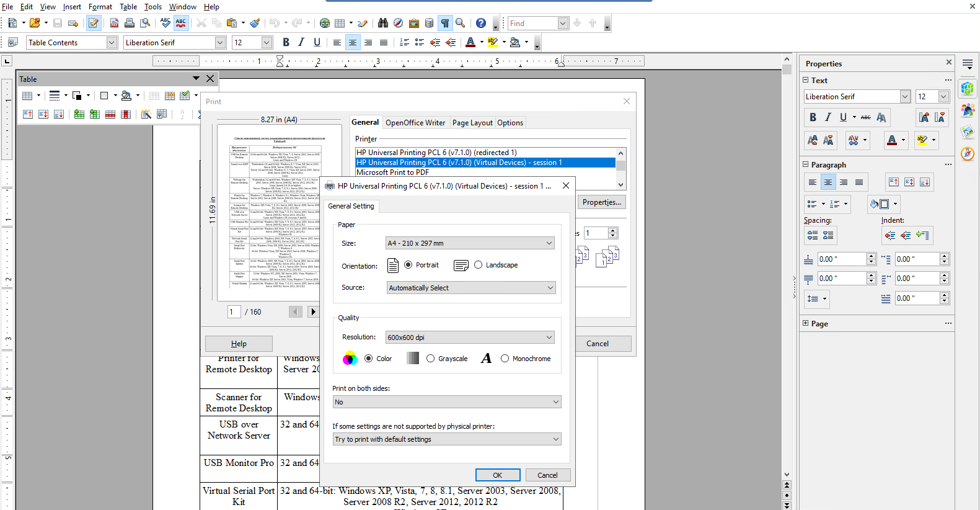Open Find & Replace binoculars icon
Screen dimensions: 980x510
coord(383,23)
